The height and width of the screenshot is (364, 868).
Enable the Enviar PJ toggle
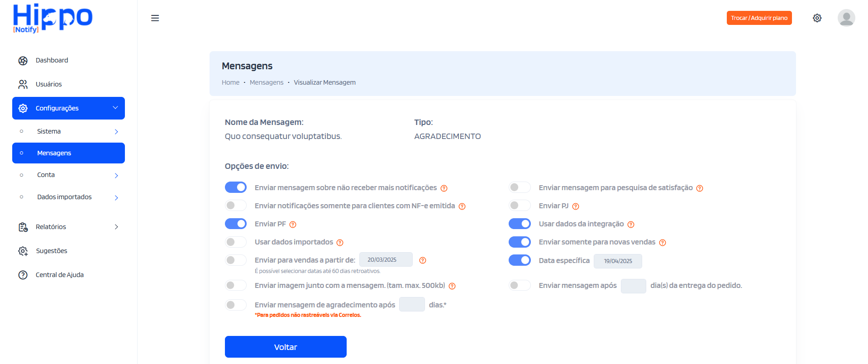(520, 206)
